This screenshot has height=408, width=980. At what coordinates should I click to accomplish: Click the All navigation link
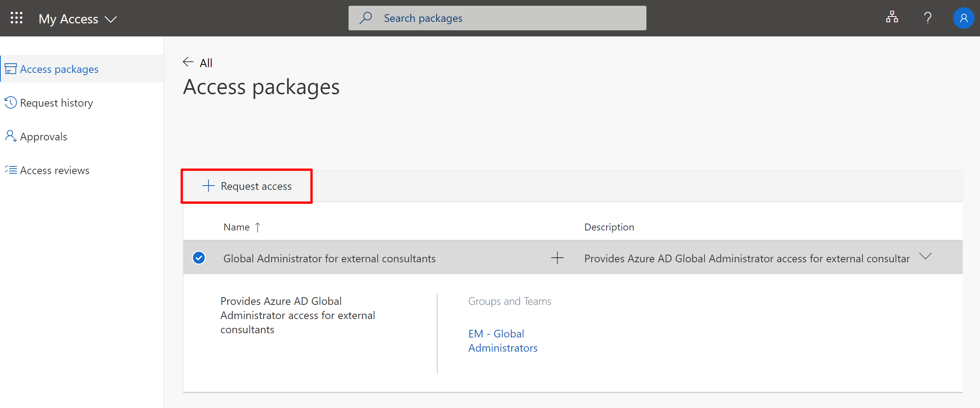(x=206, y=63)
